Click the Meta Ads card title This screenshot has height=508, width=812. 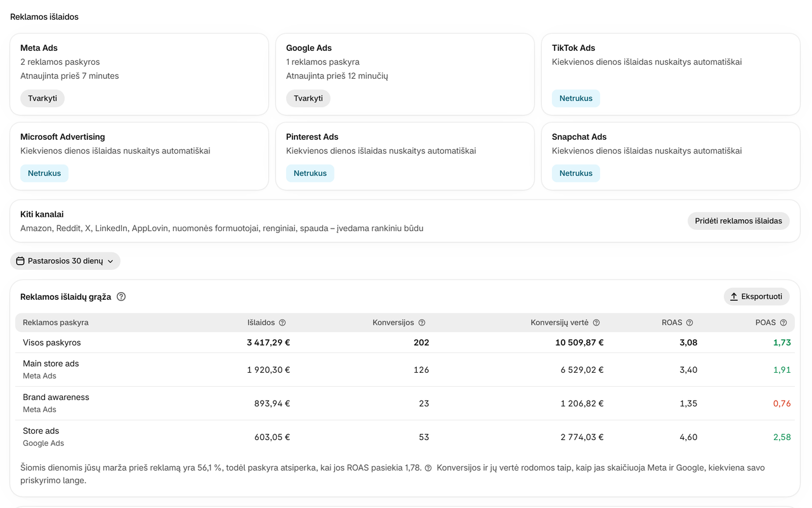pyautogui.click(x=39, y=48)
